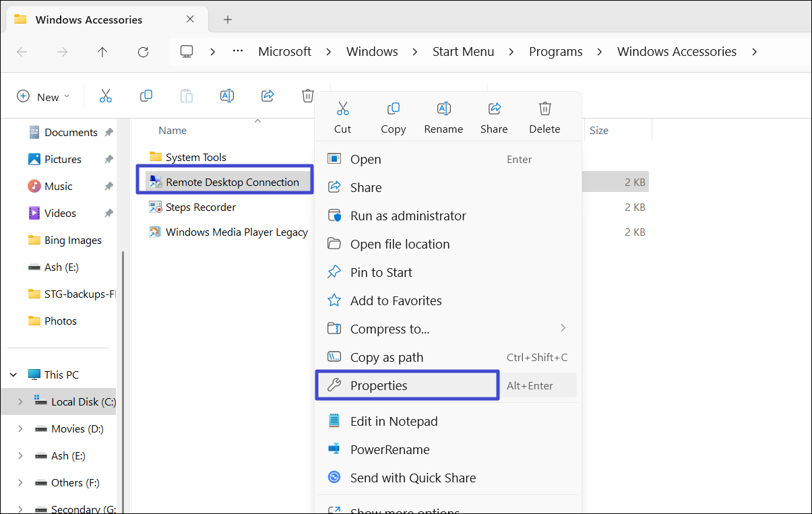This screenshot has width=812, height=514.
Task: Select Pictures in the sidebar
Action: (63, 159)
